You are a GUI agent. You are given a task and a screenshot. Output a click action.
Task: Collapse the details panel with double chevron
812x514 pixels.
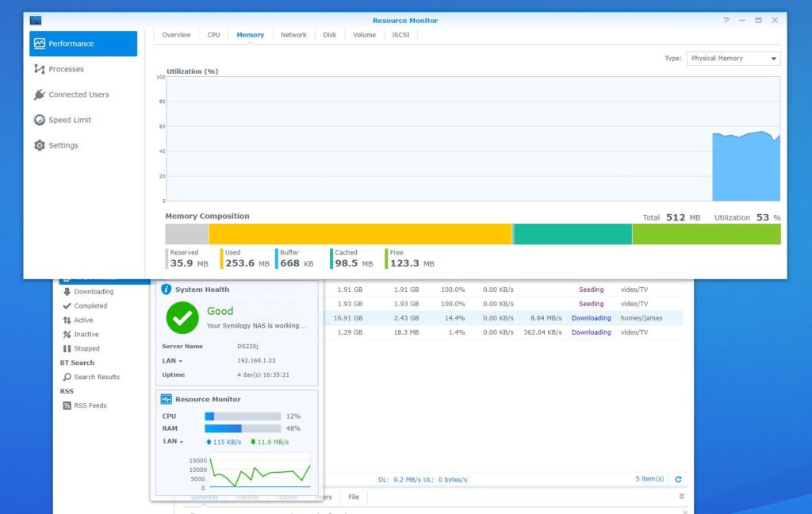682,497
